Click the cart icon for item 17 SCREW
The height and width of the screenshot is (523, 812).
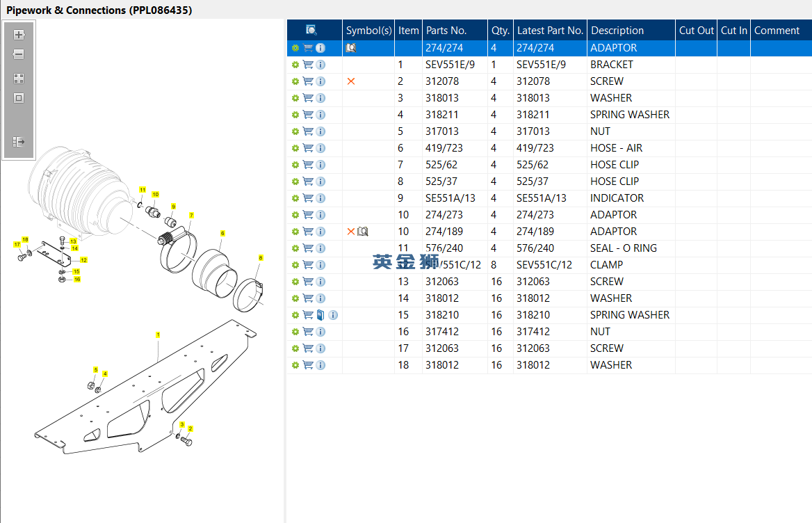[308, 348]
